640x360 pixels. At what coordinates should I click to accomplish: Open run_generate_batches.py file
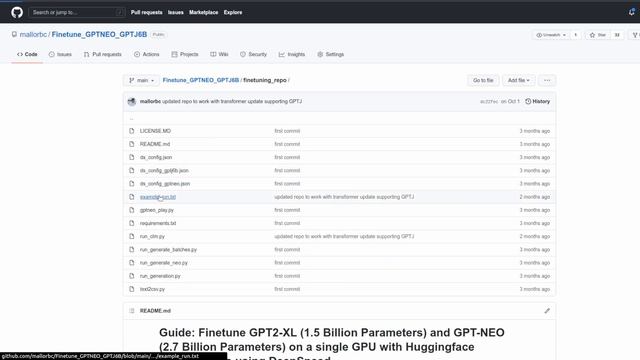(168, 249)
